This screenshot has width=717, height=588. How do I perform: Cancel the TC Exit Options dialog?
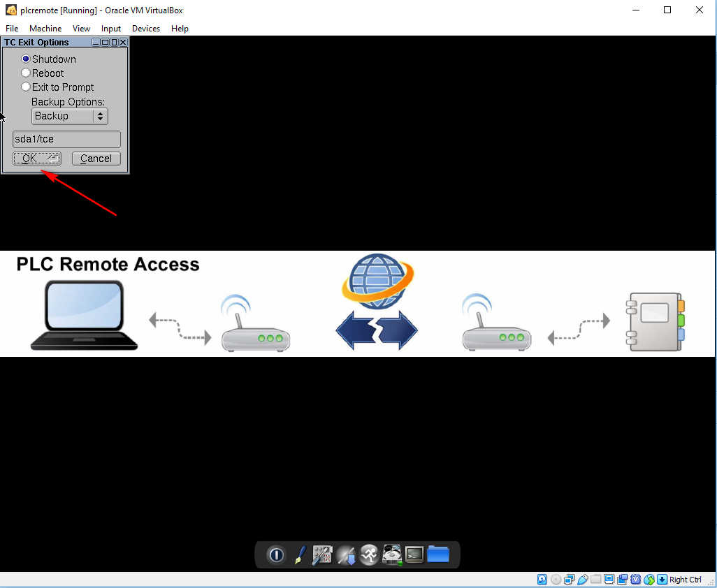tap(96, 158)
